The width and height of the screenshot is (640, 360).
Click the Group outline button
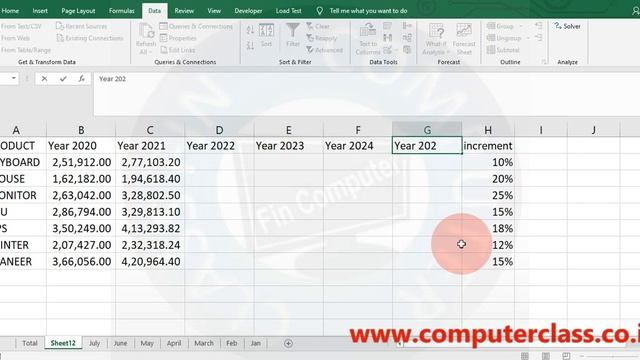[x=500, y=26]
